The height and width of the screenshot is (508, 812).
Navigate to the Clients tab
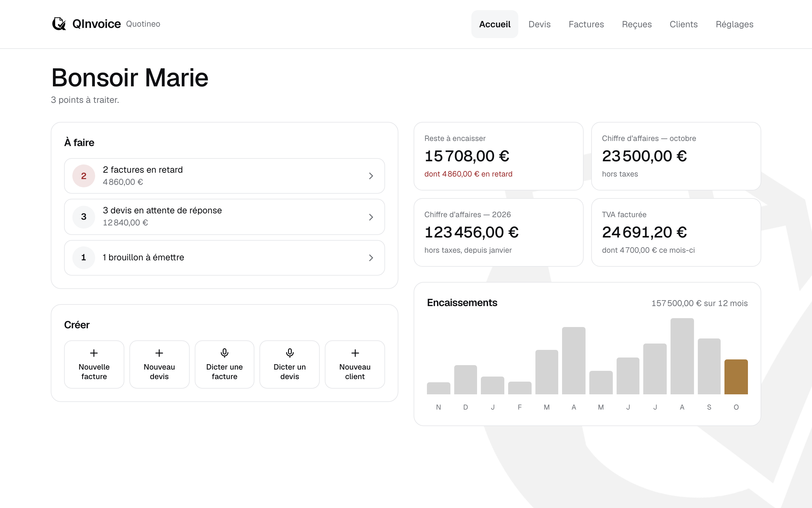684,24
